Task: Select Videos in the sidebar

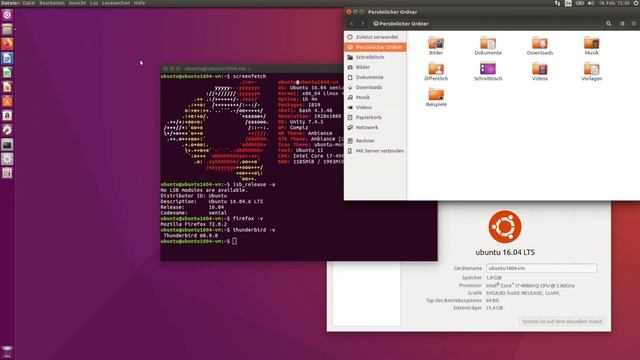Action: click(375, 107)
